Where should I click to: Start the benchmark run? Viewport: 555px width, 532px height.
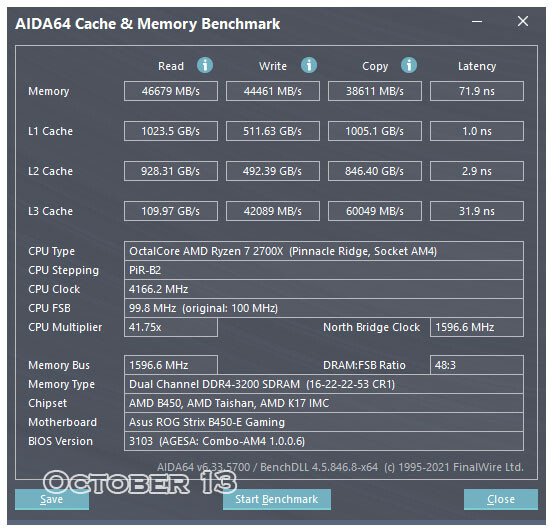pyautogui.click(x=277, y=499)
